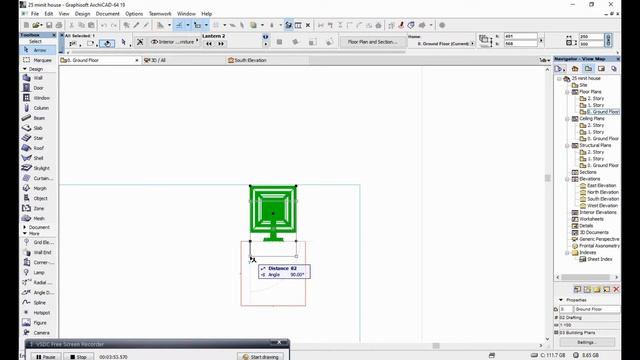Screen dimensions: 640x360
Task: Collapse the Properties section in Navigator
Action: [561, 300]
